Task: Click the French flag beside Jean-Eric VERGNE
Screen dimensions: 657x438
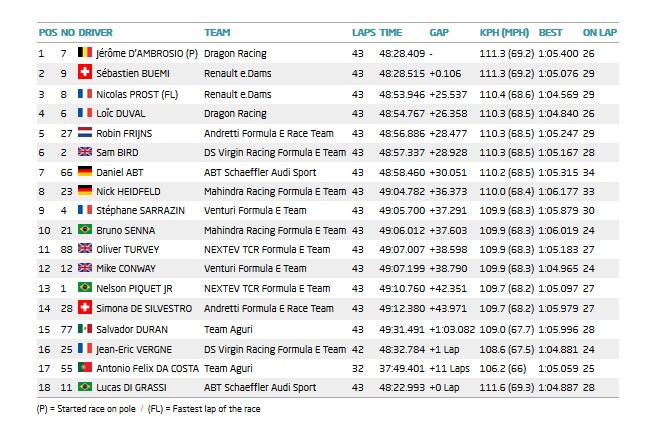Action: click(x=85, y=348)
